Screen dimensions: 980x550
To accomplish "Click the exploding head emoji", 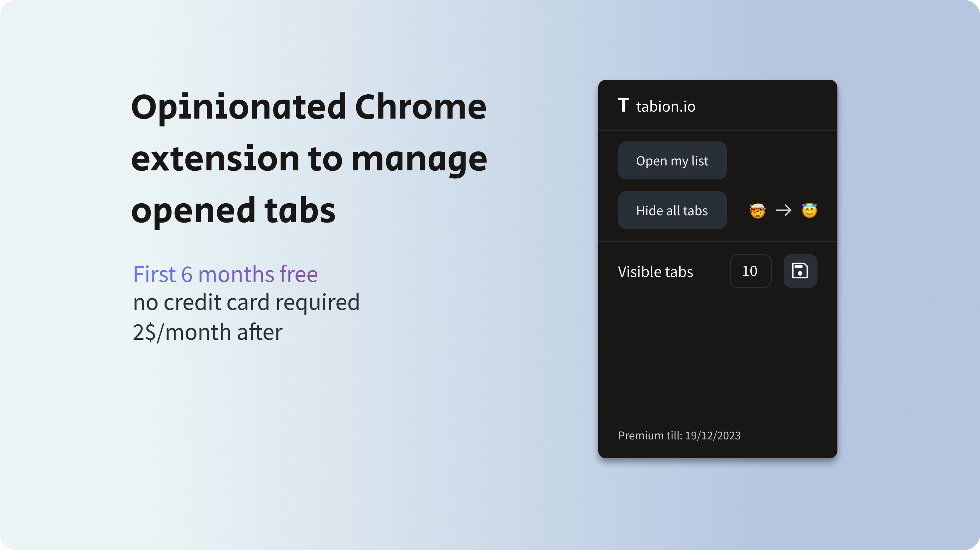I will coord(757,210).
